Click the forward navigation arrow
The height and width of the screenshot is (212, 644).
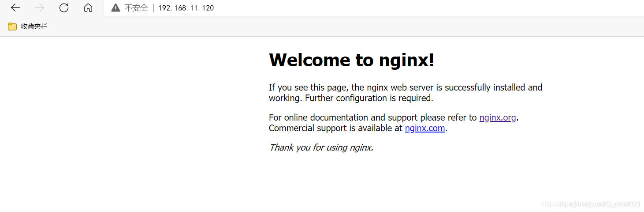(x=40, y=8)
